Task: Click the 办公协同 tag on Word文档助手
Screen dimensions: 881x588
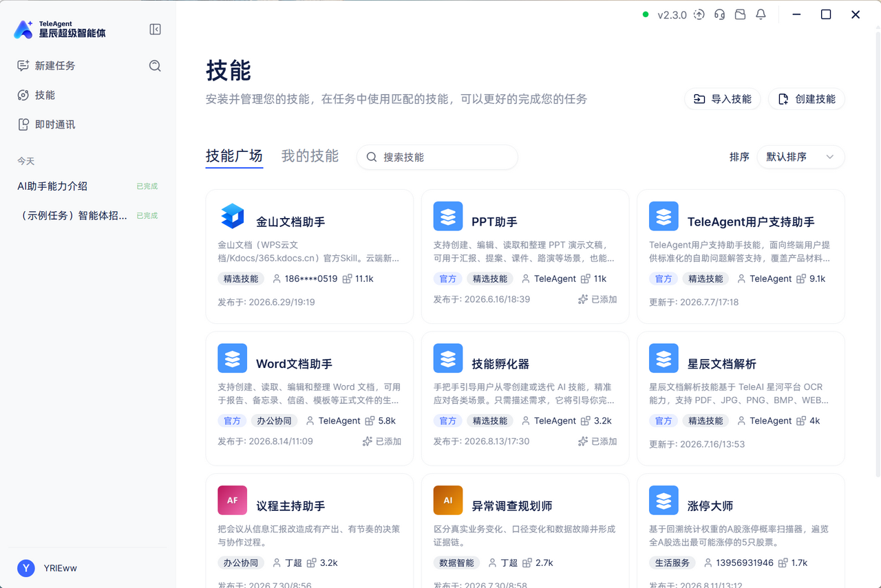Action: (x=274, y=421)
